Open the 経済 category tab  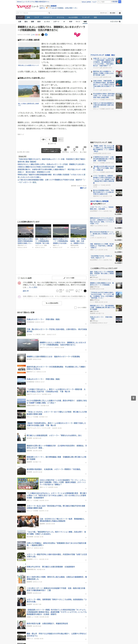click(x=39, y=21)
